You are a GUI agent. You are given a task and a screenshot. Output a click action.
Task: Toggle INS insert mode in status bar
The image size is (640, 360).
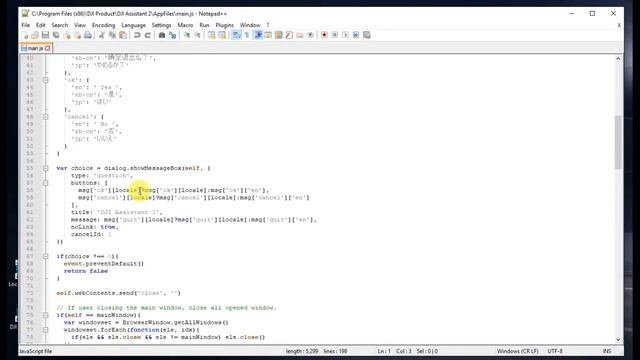(x=607, y=351)
